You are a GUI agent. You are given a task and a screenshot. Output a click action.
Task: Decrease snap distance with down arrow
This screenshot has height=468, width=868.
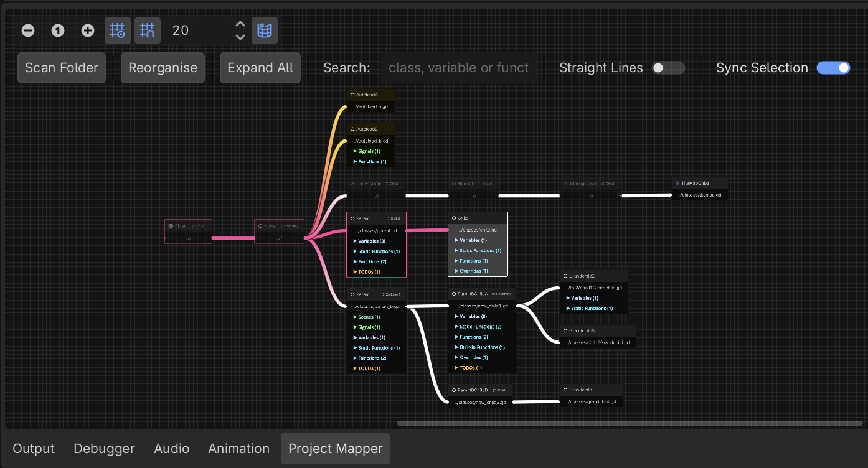pyautogui.click(x=240, y=37)
